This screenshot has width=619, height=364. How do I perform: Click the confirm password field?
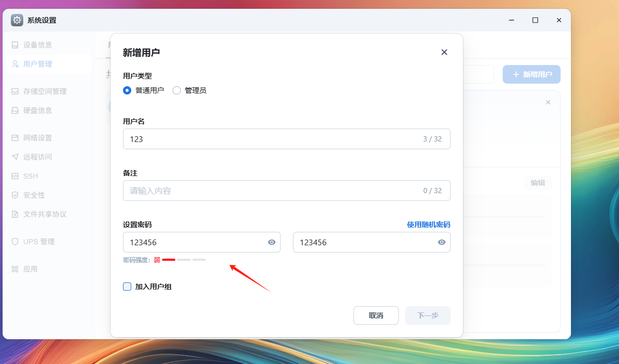(x=372, y=242)
